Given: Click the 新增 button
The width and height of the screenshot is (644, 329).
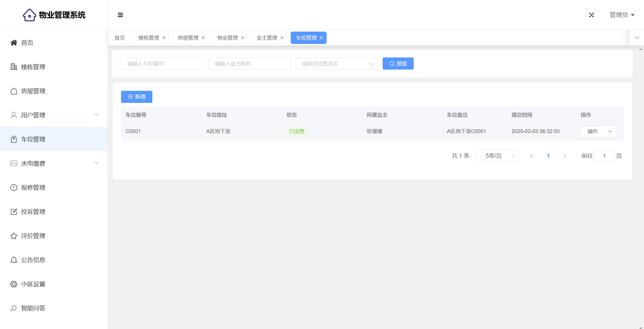Looking at the screenshot, I should click(x=137, y=97).
